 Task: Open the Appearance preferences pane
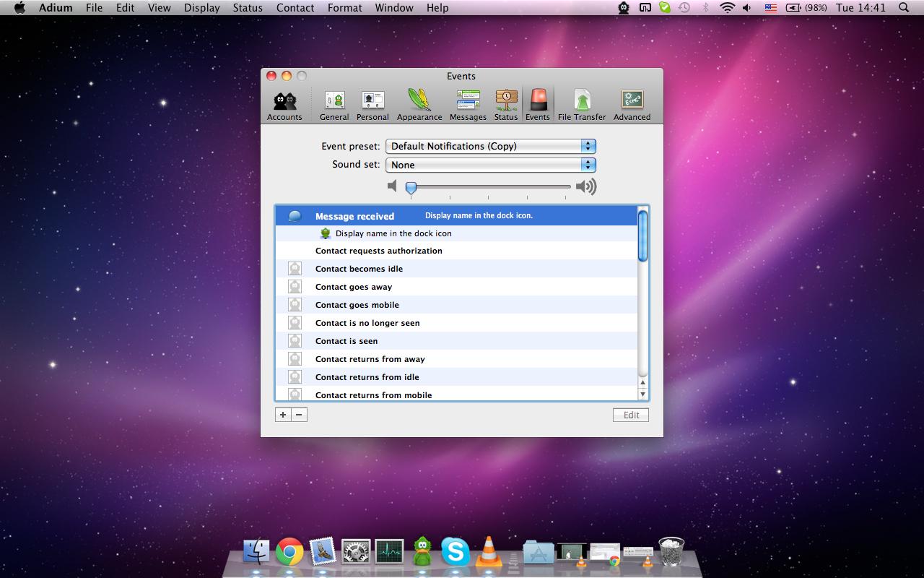[x=419, y=105]
